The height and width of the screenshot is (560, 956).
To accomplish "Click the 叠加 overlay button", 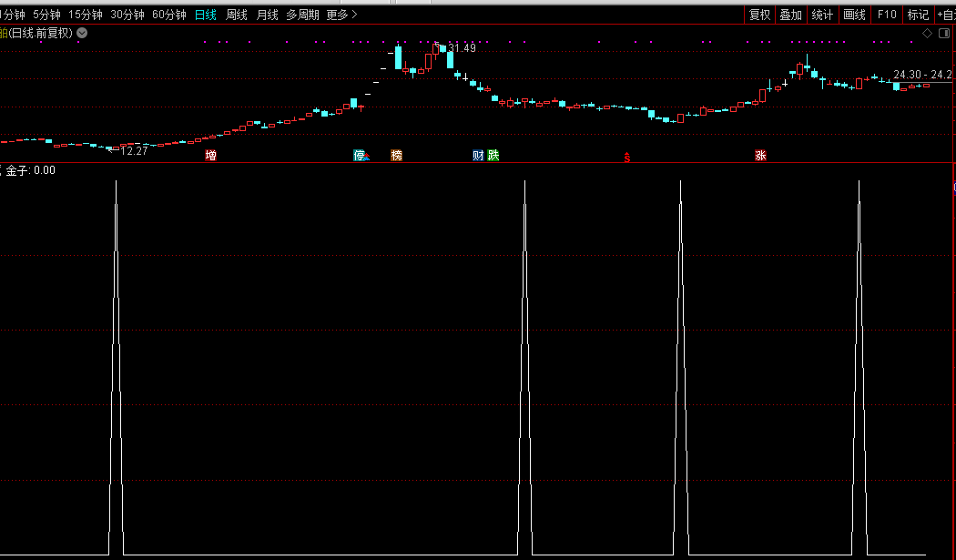I will pyautogui.click(x=791, y=15).
